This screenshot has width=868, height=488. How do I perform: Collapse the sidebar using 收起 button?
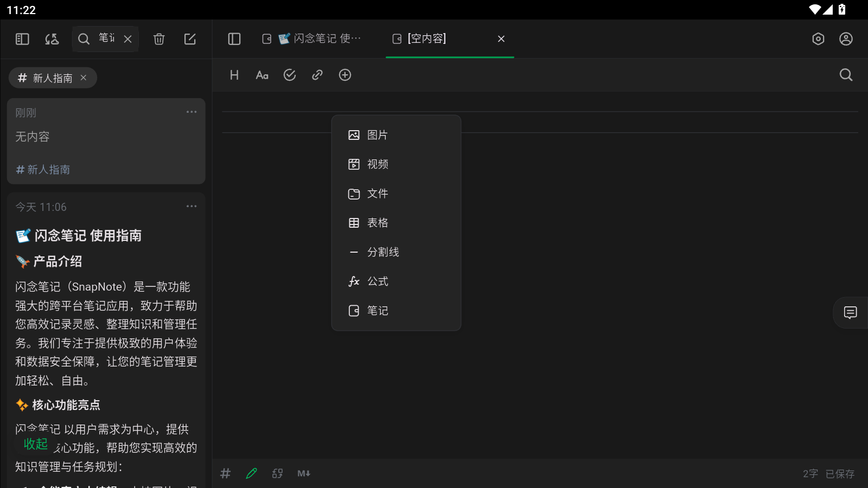pyautogui.click(x=35, y=444)
